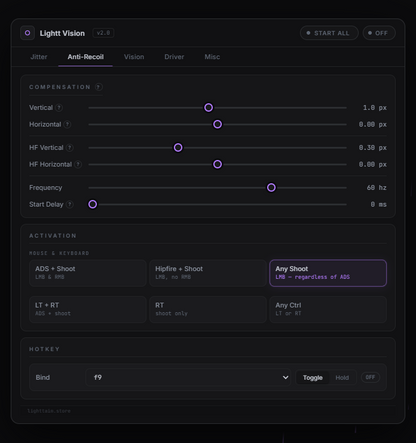Image resolution: width=416 pixels, height=443 pixels.
Task: Choose ADS + Shoot activation mode
Action: click(x=88, y=273)
